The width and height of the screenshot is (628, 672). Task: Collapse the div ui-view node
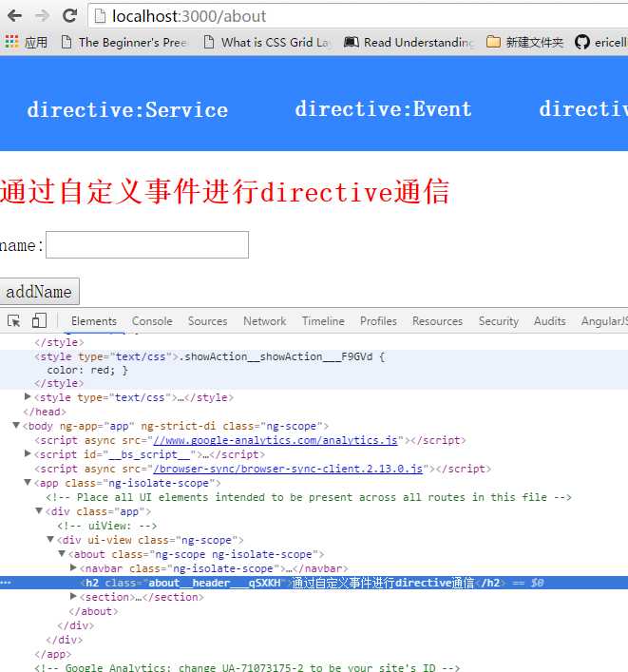(50, 539)
